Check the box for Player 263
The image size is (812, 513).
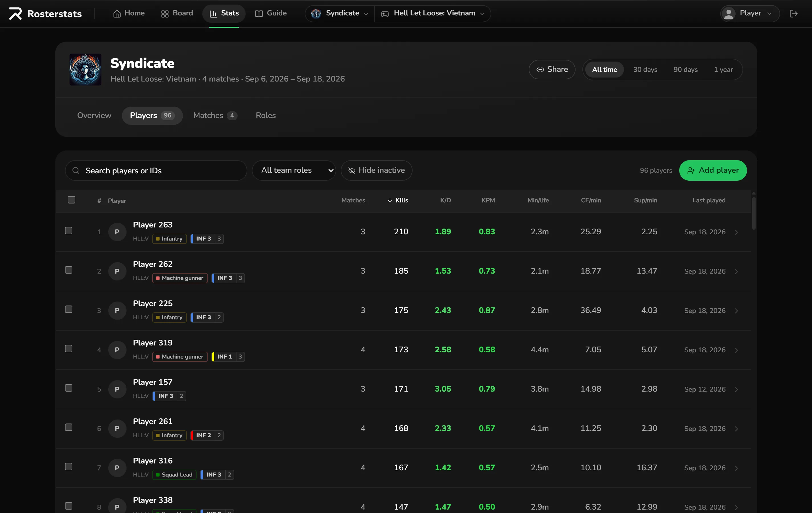click(x=69, y=231)
